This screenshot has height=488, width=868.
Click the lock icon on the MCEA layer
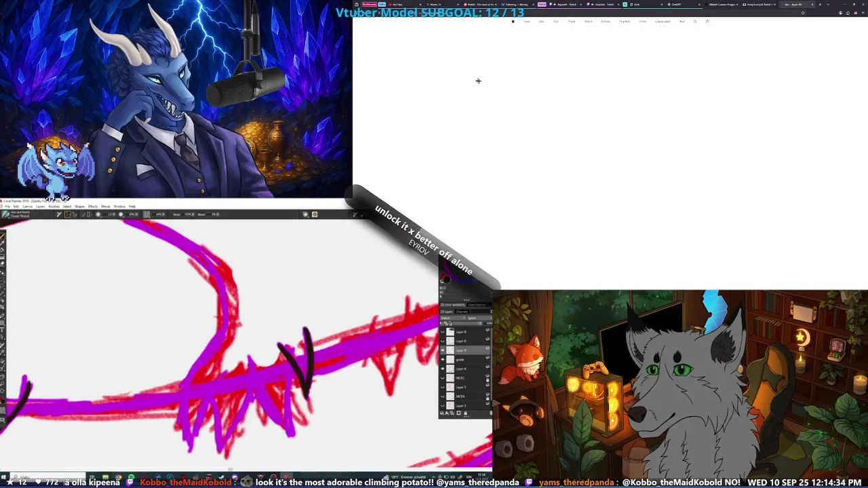coord(488,399)
